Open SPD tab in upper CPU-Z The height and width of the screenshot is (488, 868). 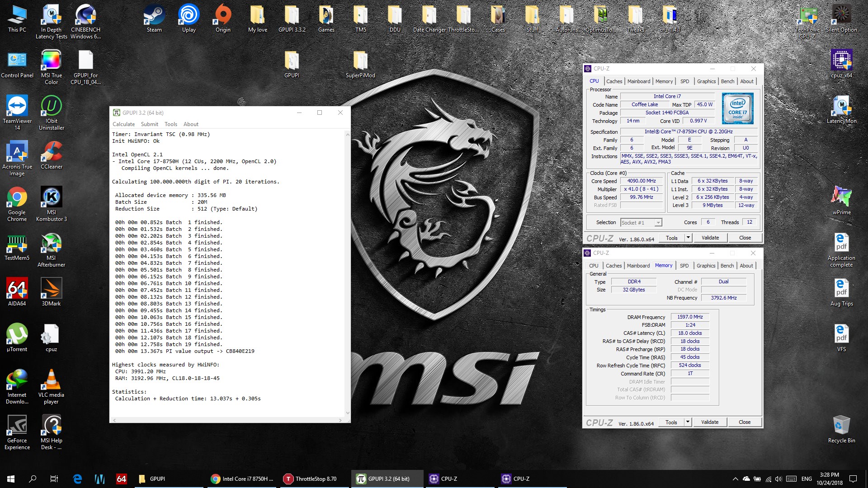coord(685,81)
